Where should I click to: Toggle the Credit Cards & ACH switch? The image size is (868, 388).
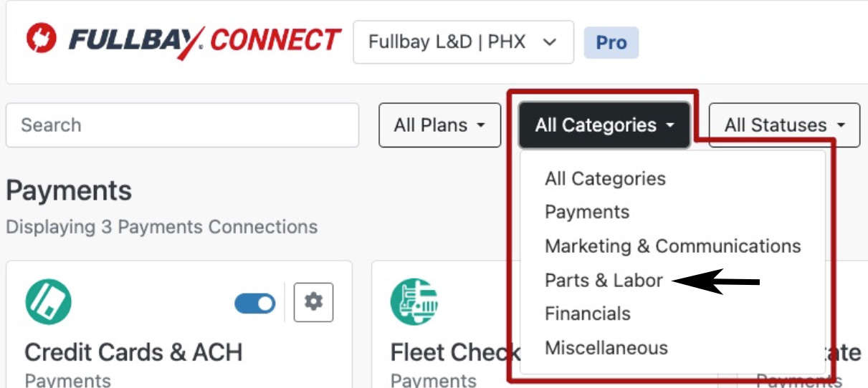[254, 303]
